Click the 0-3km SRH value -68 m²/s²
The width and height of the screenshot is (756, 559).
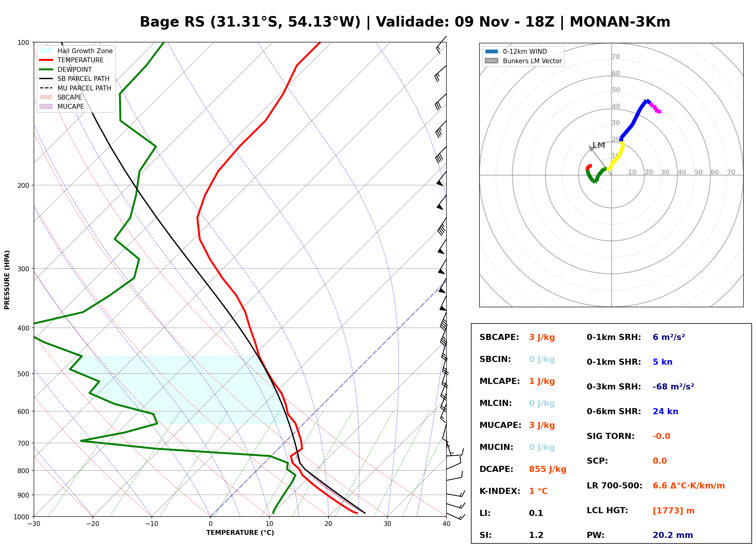pos(673,387)
